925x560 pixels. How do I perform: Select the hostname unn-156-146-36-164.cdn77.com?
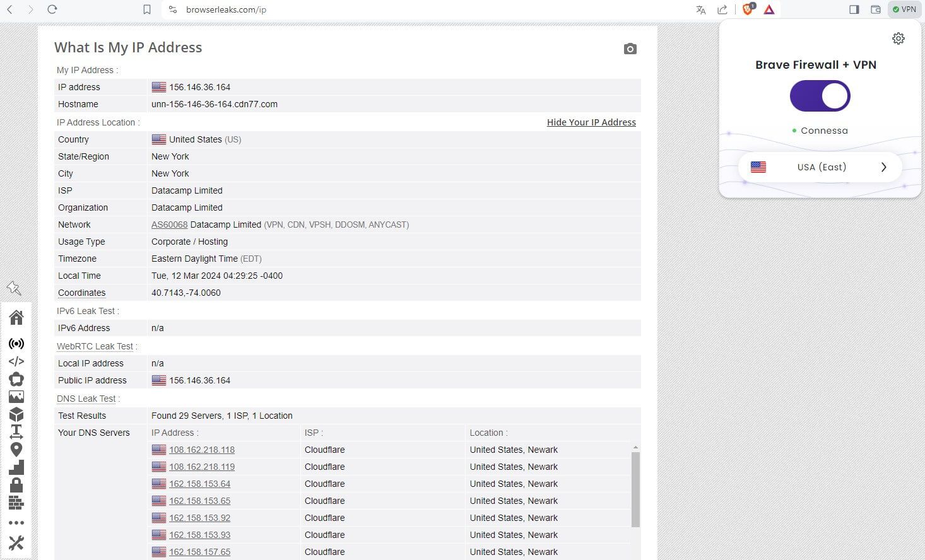[215, 104]
